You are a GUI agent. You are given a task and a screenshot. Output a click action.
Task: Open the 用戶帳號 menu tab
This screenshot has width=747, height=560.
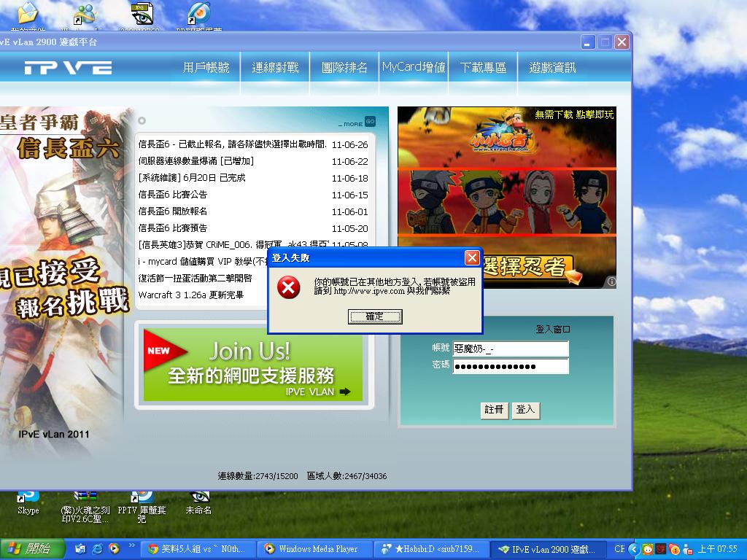[206, 68]
